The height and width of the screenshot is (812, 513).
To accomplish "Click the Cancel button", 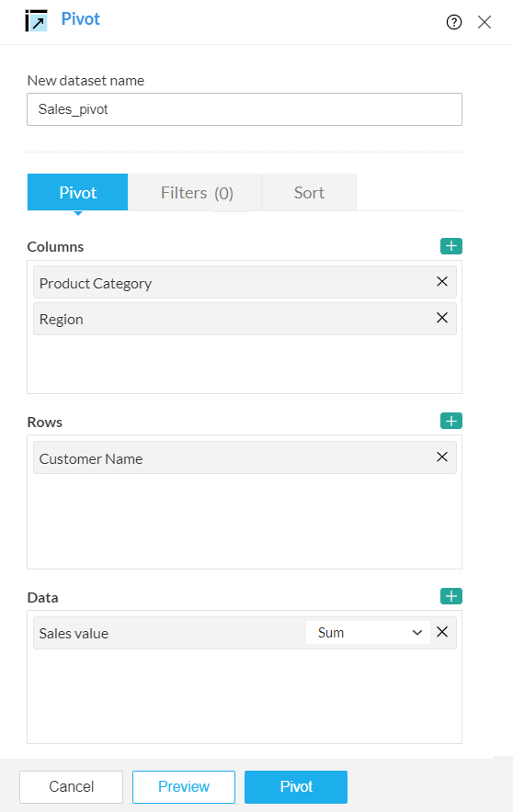I will (72, 786).
